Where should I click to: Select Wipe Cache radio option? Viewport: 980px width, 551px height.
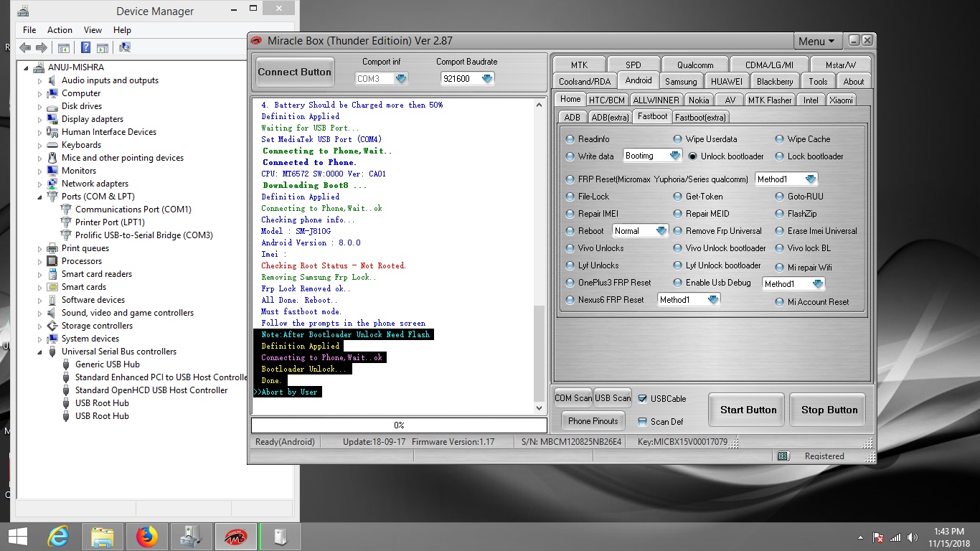click(x=780, y=139)
